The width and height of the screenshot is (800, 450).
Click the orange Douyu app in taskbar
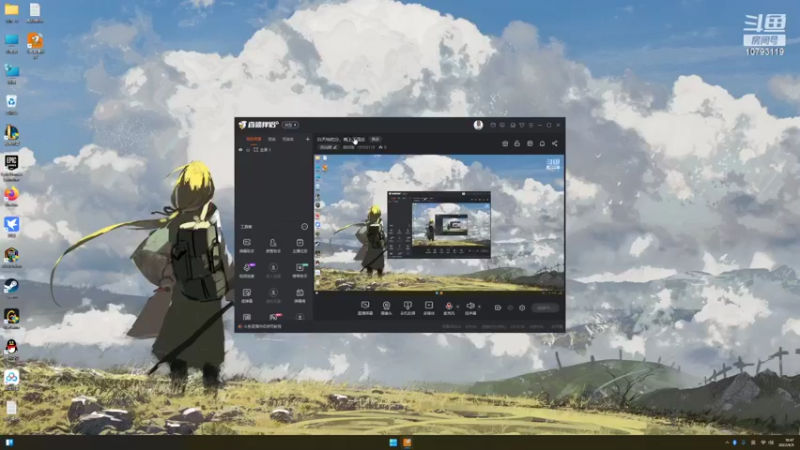point(407,442)
